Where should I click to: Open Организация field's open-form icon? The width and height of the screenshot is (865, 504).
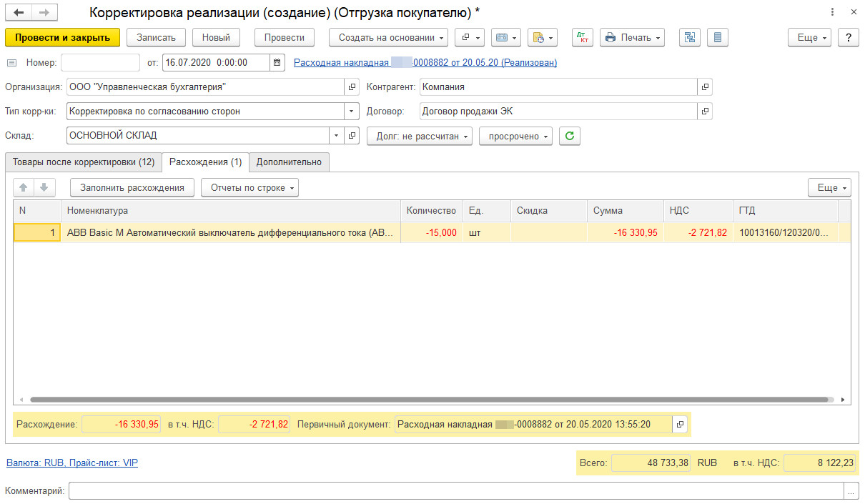pos(352,87)
